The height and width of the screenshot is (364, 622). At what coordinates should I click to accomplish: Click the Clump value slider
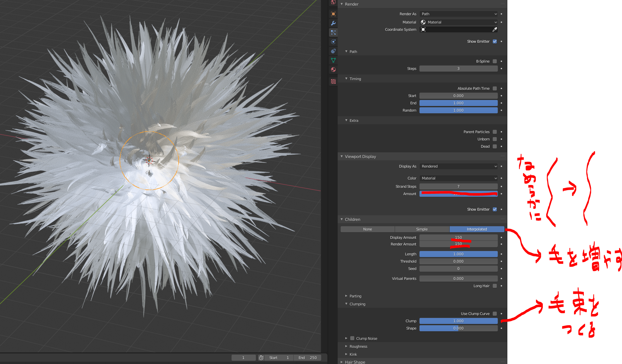(x=459, y=321)
